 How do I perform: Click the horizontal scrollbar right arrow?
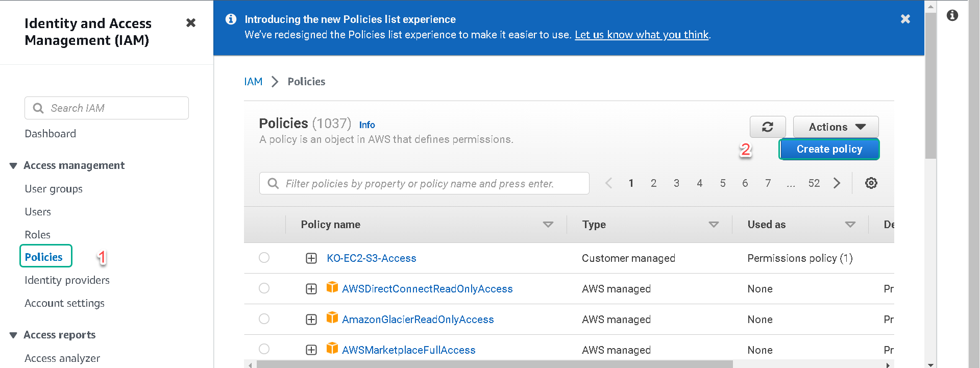pyautogui.click(x=888, y=364)
